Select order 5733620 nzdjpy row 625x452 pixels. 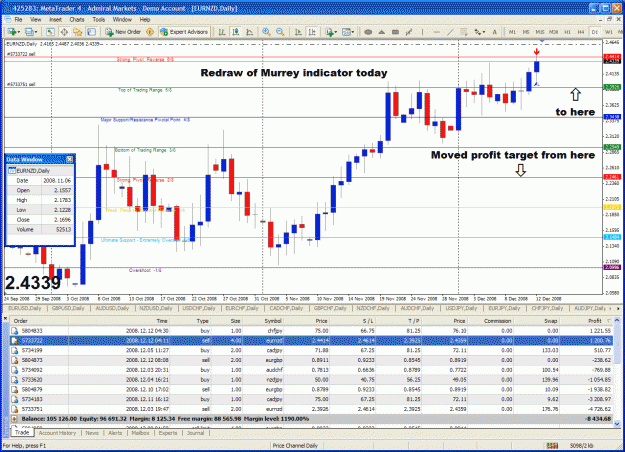(x=311, y=380)
